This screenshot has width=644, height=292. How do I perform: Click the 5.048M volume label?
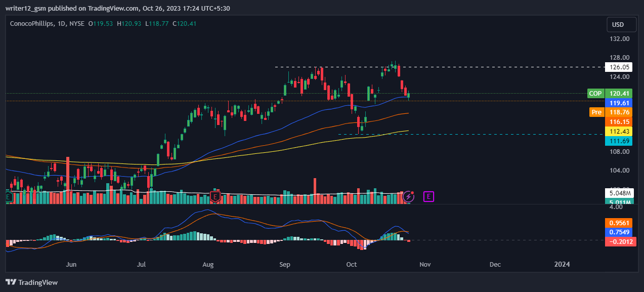pyautogui.click(x=618, y=193)
